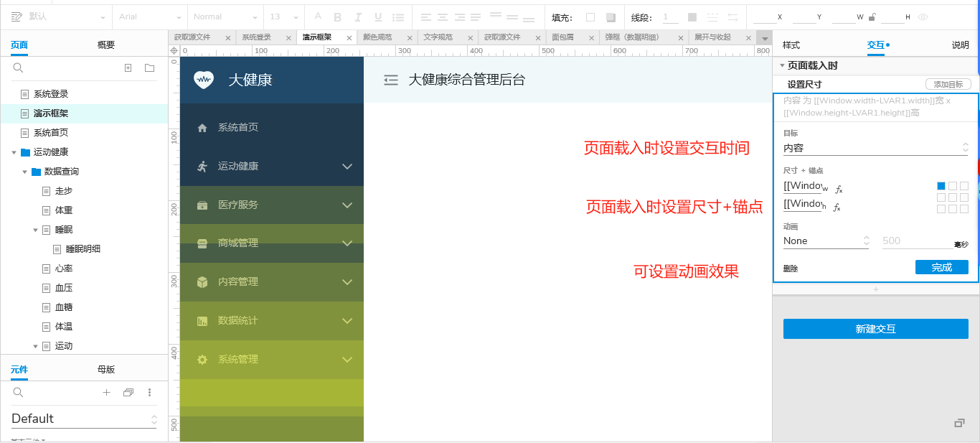Open the Normal font weight dropdown
The image size is (980, 443).
[x=225, y=17]
